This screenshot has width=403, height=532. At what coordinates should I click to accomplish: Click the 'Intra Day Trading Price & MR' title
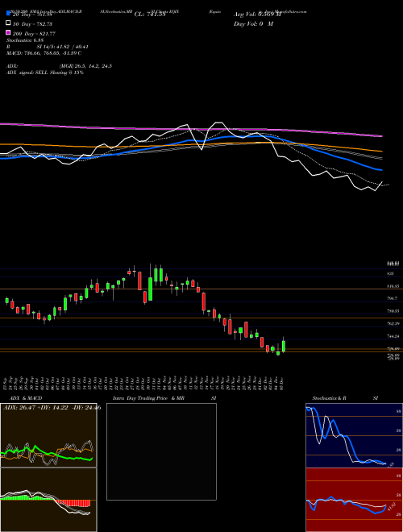pyautogui.click(x=148, y=398)
